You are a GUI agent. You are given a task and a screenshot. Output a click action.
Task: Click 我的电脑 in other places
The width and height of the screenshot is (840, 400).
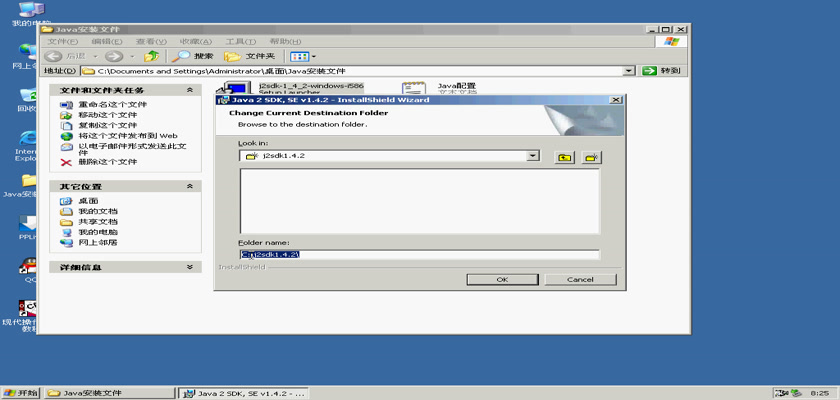click(x=98, y=232)
